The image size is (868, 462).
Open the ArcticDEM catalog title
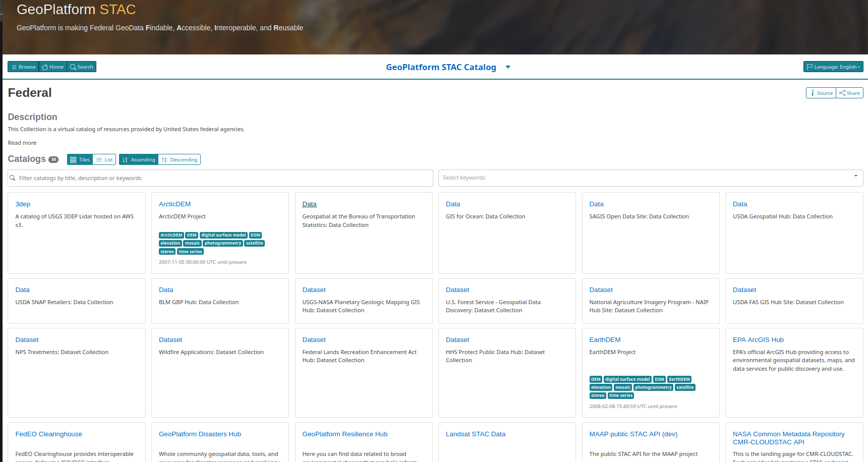175,204
